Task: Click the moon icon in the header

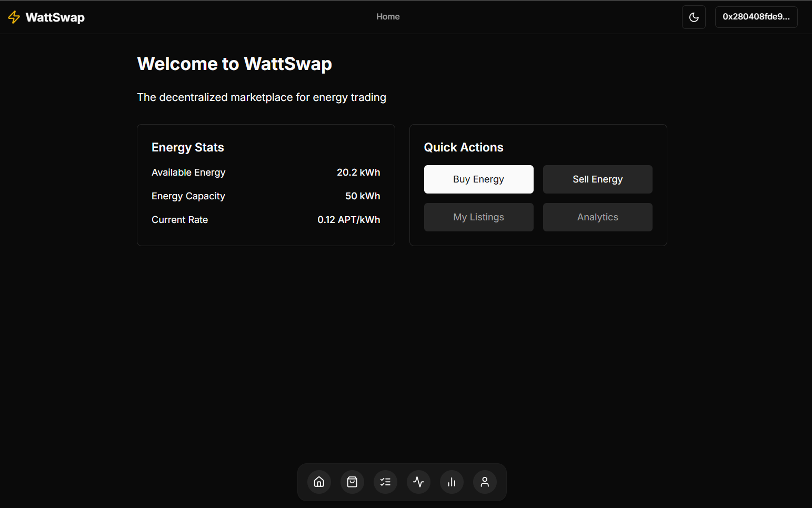Action: 694,17
